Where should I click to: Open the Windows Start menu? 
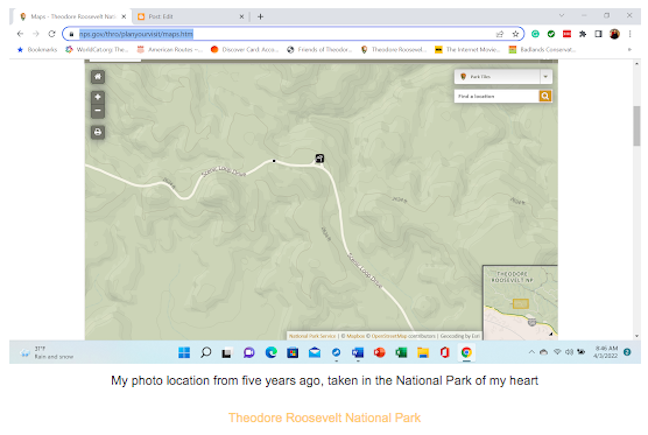coord(184,352)
